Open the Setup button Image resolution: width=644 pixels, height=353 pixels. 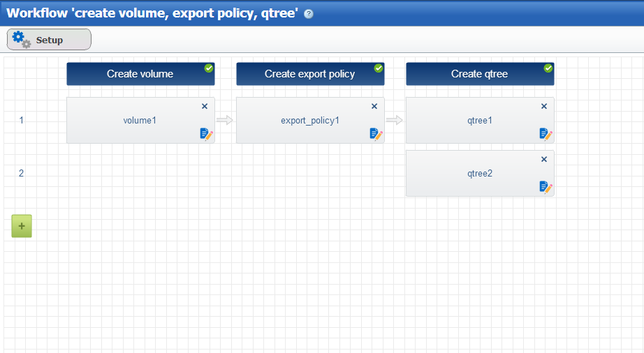coord(49,40)
